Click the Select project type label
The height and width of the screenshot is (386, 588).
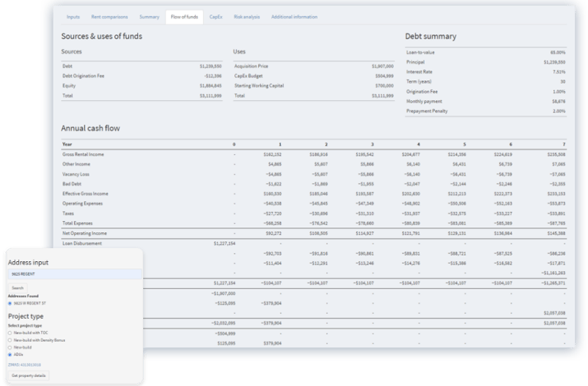click(24, 325)
